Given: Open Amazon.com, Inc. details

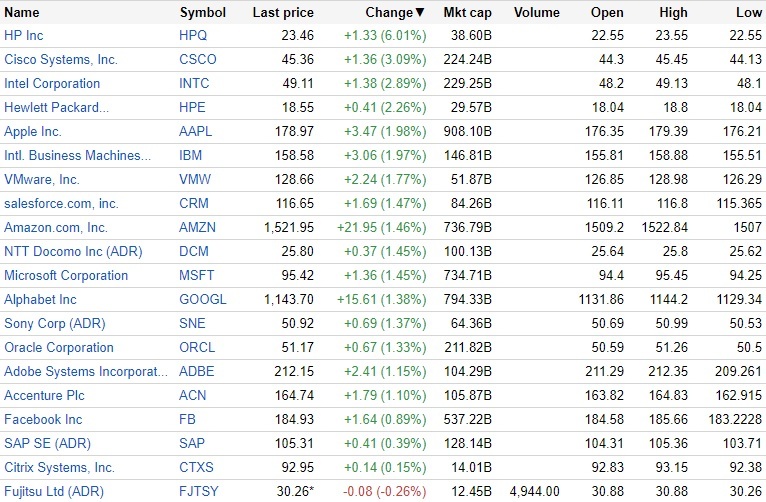Looking at the screenshot, I should click(56, 228).
